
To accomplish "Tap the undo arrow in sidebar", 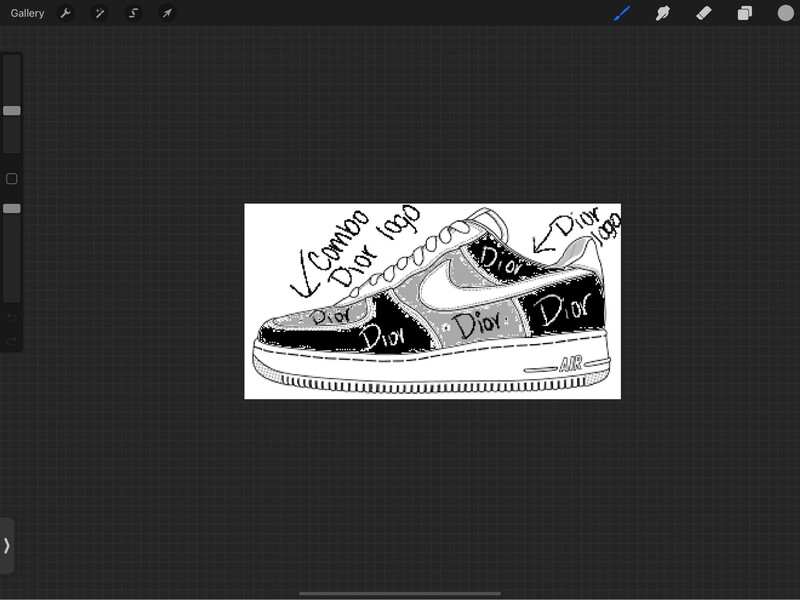I will [x=12, y=318].
